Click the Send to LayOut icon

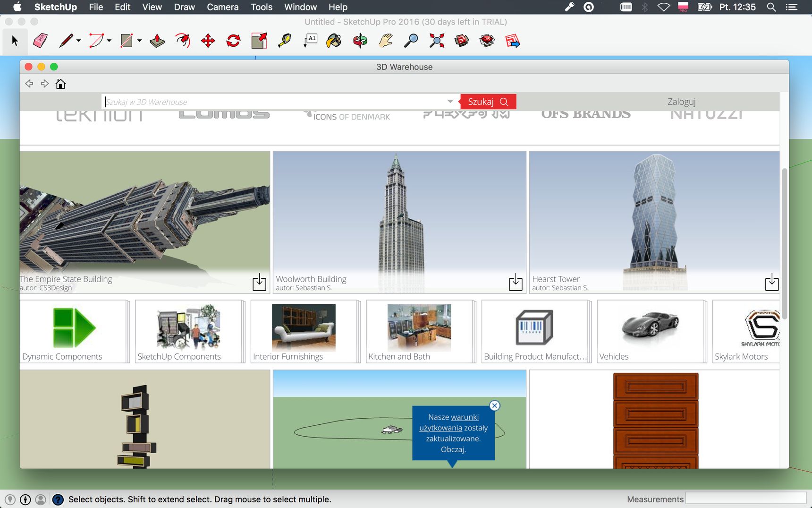512,41
